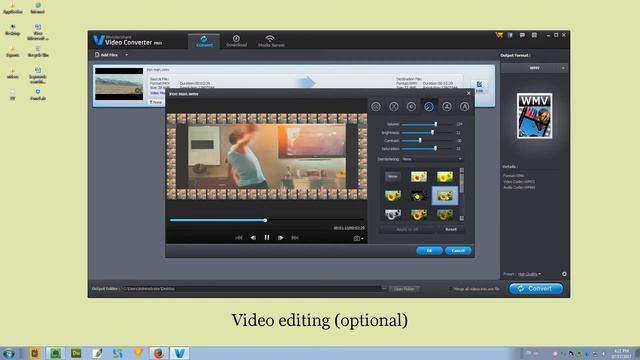Click the large WMV format icon

pyautogui.click(x=534, y=116)
